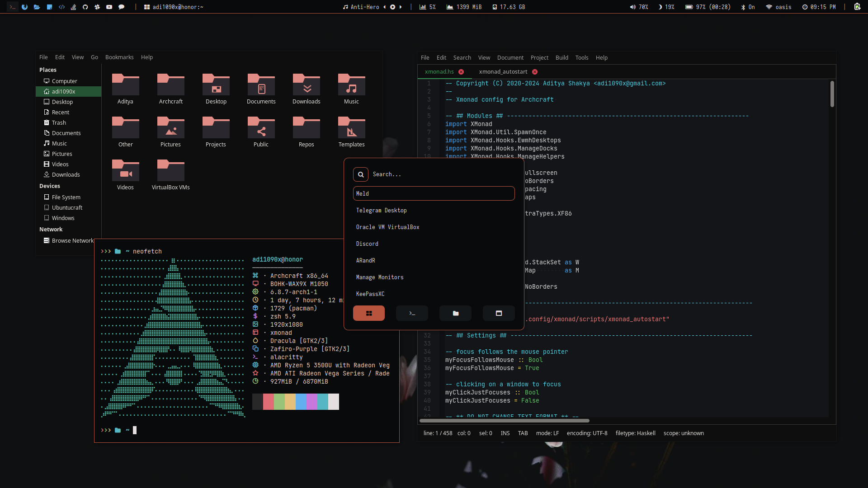Click the YouTube workspace icon in top bar

click(x=109, y=7)
